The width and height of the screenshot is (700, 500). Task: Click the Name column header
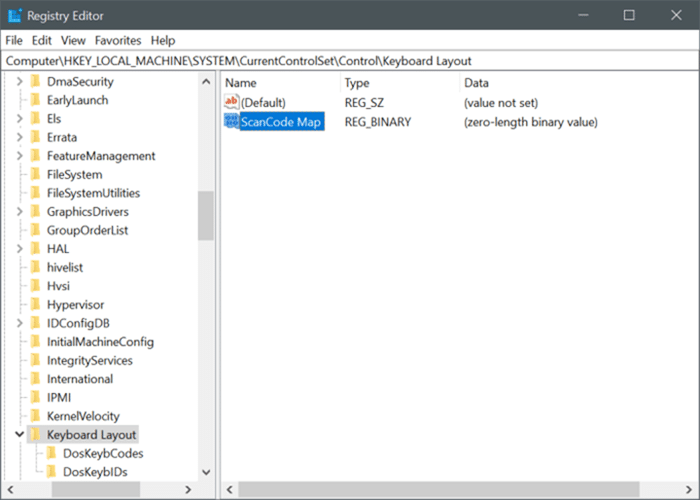coord(280,83)
